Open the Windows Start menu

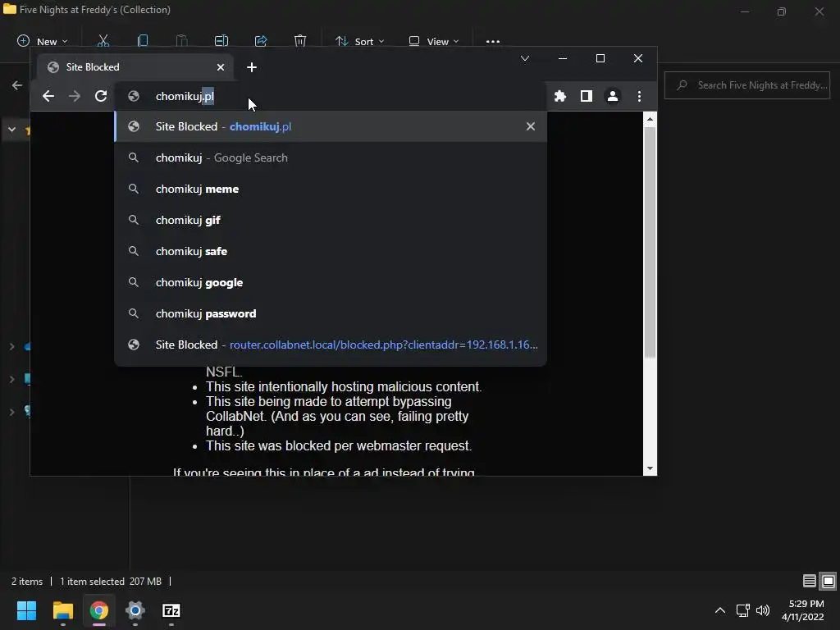(26, 610)
